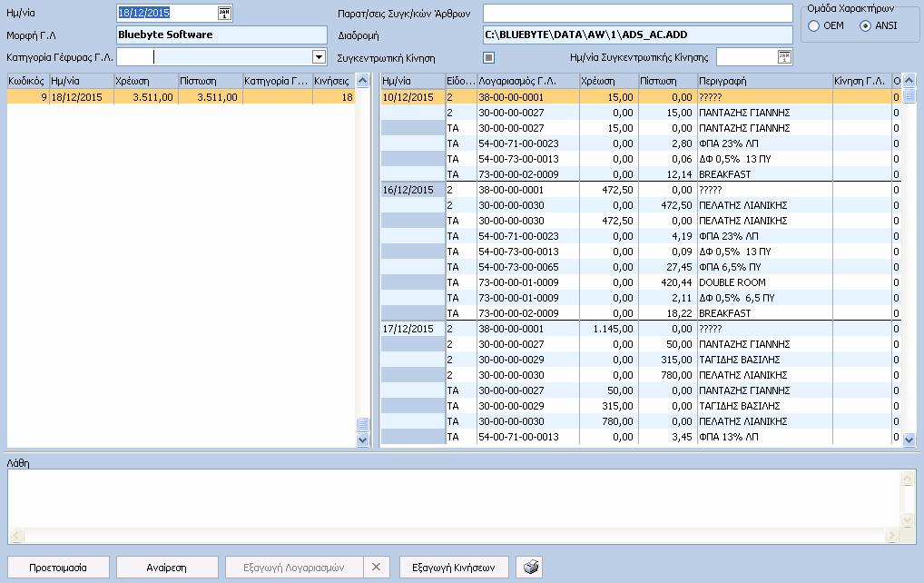This screenshot has width=924, height=583.
Task: Click down arrow of right table scrollbar
Action: click(x=909, y=440)
